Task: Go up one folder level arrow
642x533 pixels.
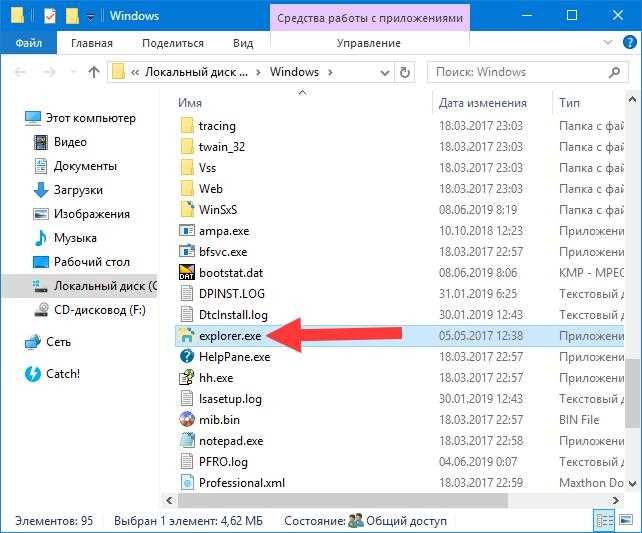Action: 94,72
